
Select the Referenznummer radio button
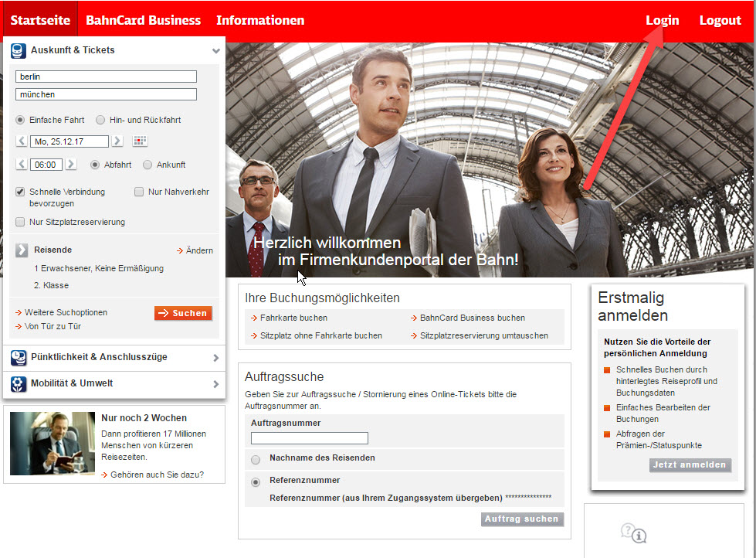(256, 481)
